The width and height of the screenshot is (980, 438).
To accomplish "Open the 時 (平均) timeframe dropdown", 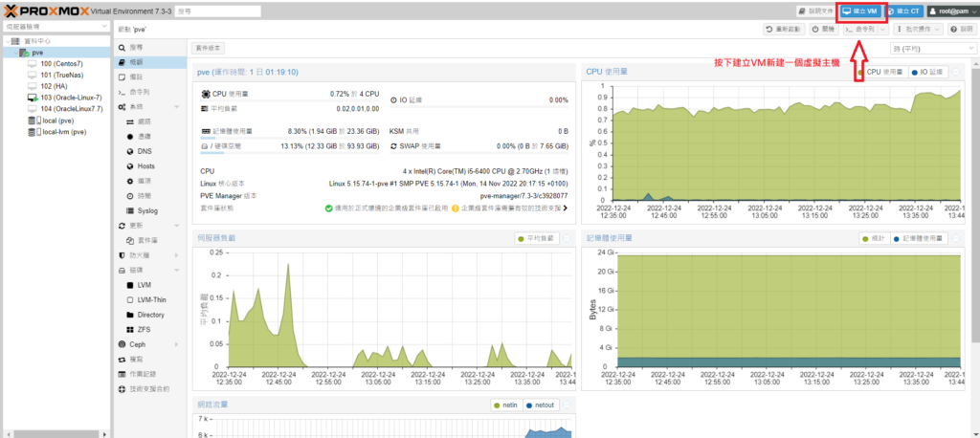I will coord(918,47).
